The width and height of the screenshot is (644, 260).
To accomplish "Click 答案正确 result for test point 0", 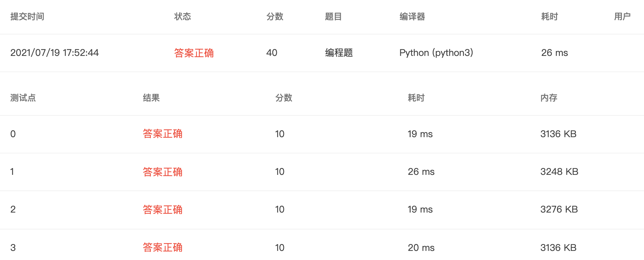I will point(163,134).
